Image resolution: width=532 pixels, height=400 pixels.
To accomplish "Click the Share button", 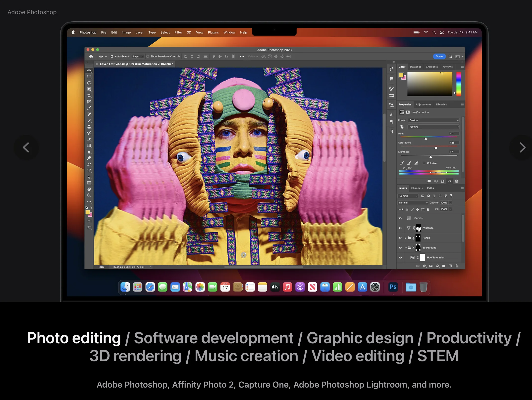I will click(439, 56).
